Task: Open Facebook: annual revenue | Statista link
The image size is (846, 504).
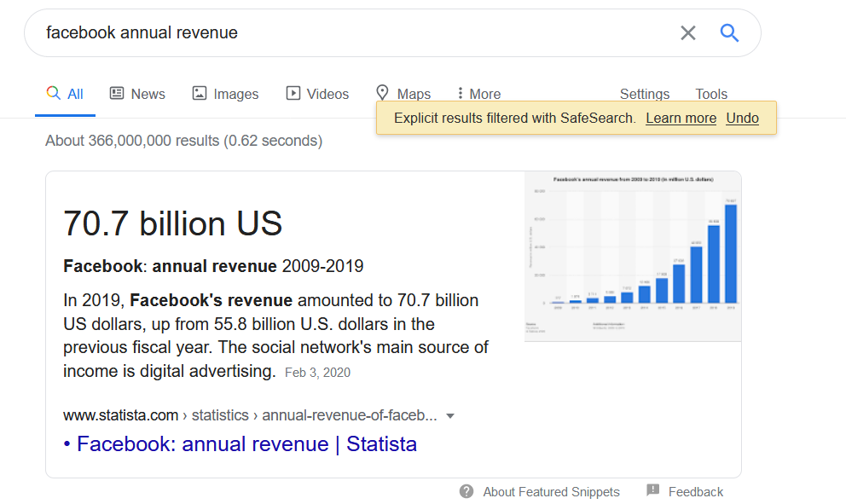Action: tap(246, 444)
